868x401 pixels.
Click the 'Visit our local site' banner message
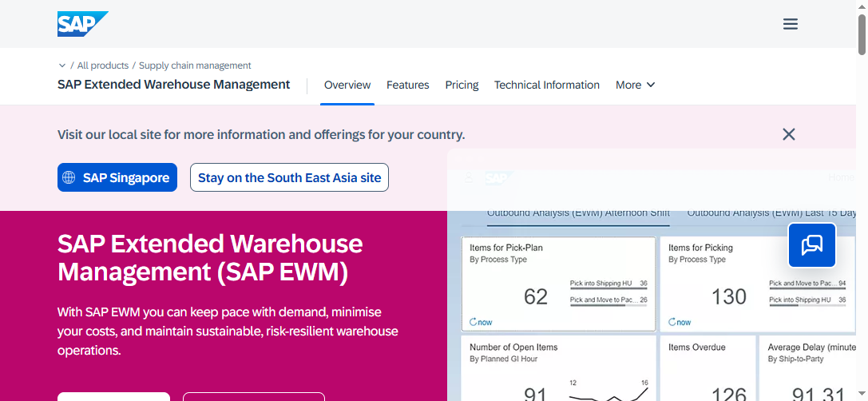[x=261, y=134]
